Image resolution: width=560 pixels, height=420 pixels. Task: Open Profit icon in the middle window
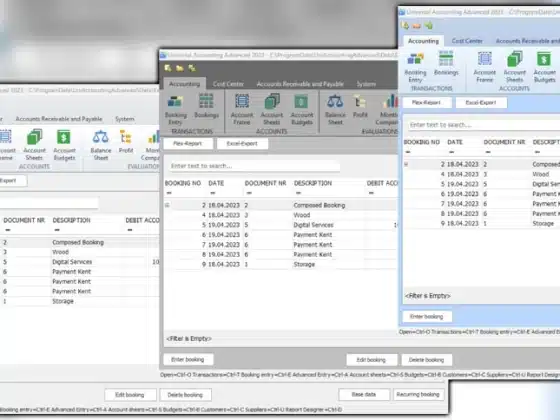tap(360, 106)
